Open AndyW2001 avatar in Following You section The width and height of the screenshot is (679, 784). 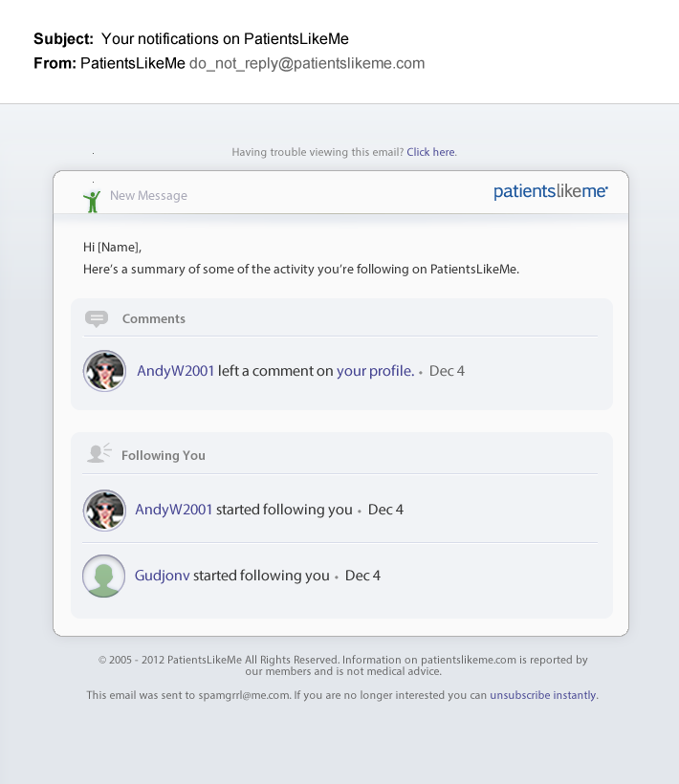(x=104, y=510)
